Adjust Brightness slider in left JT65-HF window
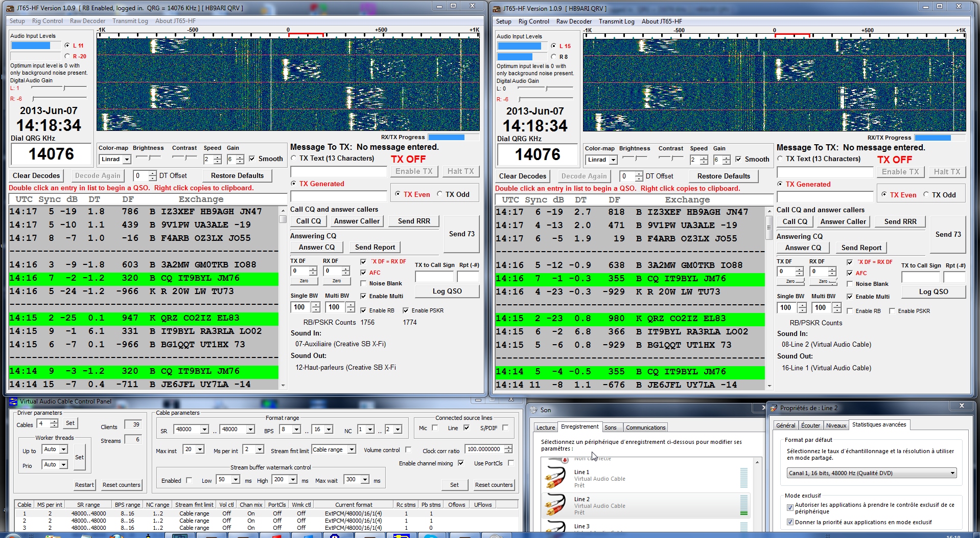 click(x=148, y=158)
